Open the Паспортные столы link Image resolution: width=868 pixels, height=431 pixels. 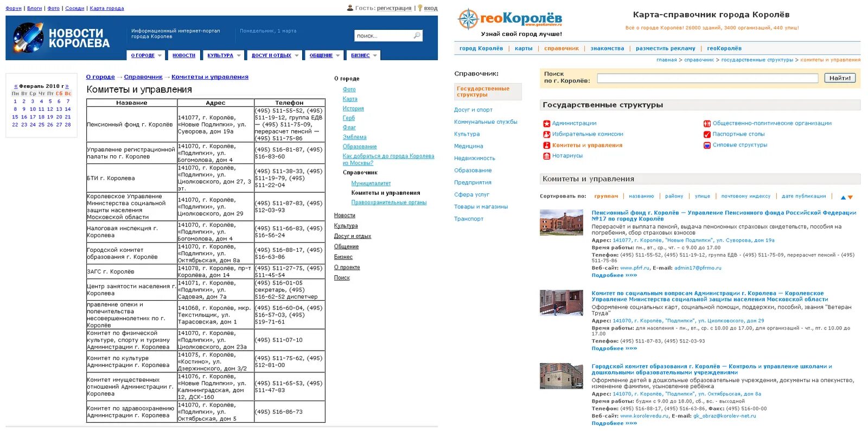738,134
